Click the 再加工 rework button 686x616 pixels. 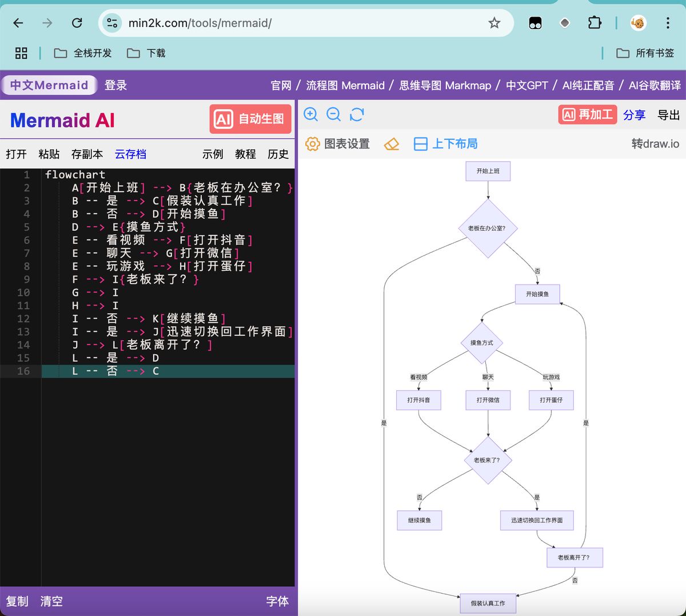[587, 114]
